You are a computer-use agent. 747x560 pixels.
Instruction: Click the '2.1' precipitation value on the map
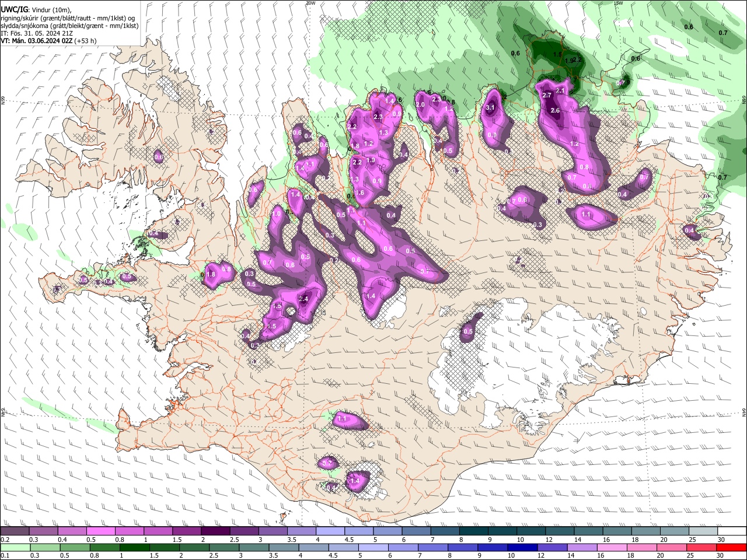pyautogui.click(x=560, y=90)
